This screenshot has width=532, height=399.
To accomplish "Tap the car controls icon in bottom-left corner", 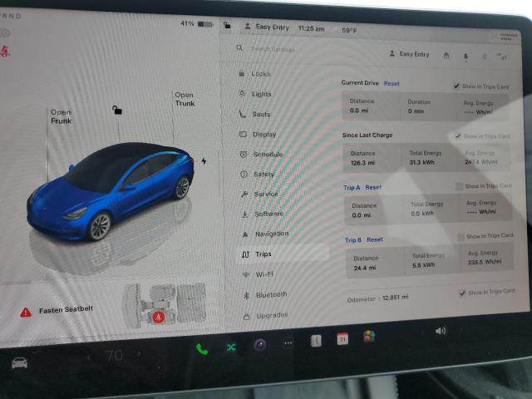I will pyautogui.click(x=18, y=362).
